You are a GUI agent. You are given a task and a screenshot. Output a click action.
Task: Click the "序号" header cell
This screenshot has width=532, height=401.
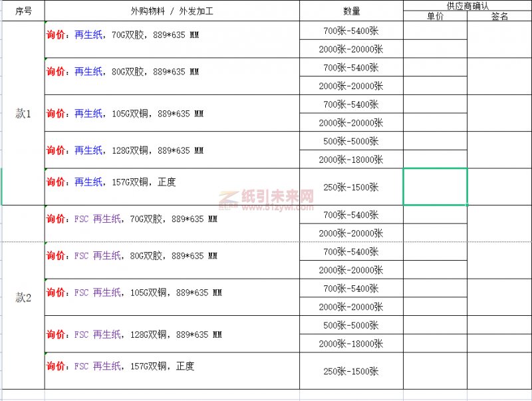23,11
